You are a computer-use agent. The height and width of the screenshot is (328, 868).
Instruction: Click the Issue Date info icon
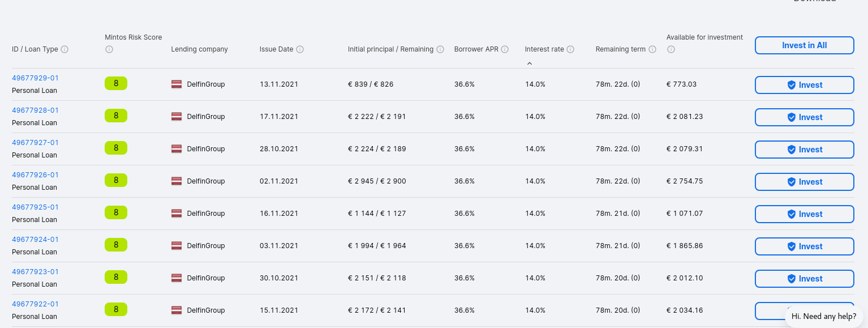click(x=300, y=49)
